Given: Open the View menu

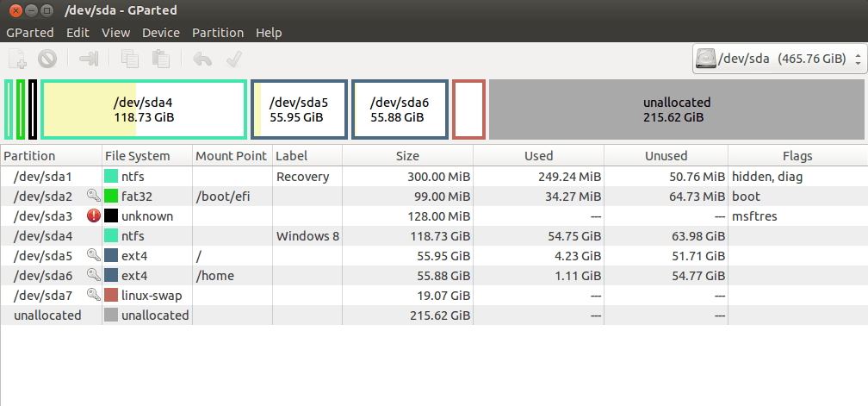Looking at the screenshot, I should 115,33.
